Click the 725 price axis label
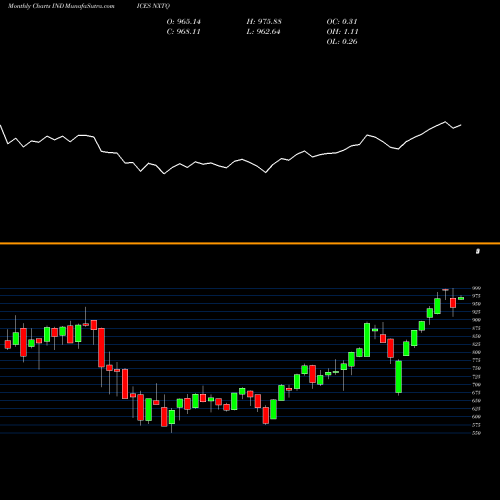Viewport: 500px width, 500px height. 476,377
